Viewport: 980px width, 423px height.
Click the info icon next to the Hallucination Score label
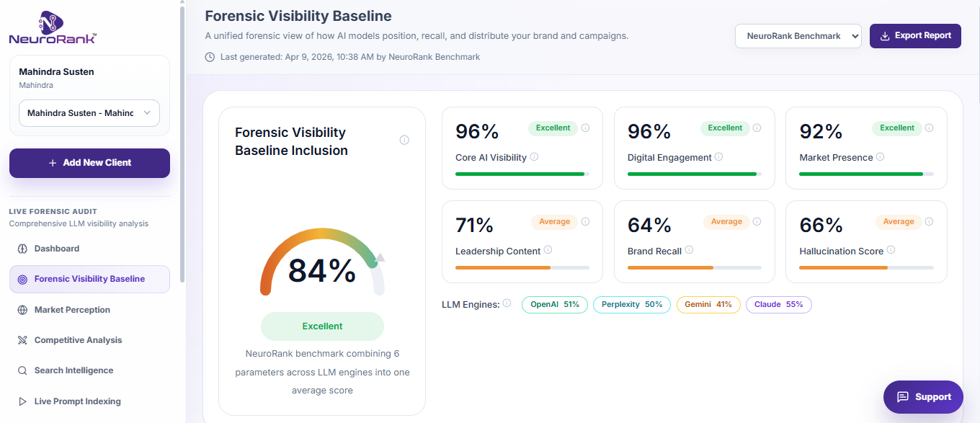tap(891, 250)
